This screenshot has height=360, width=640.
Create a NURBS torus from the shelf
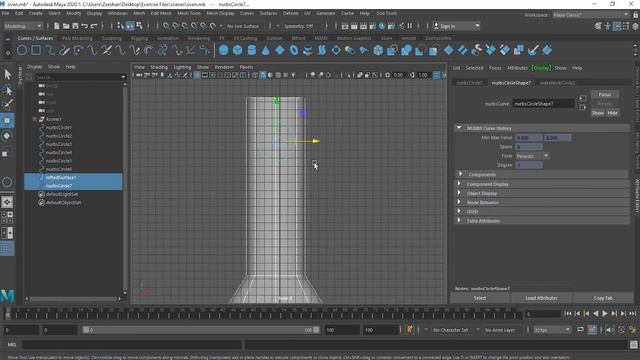(294, 50)
